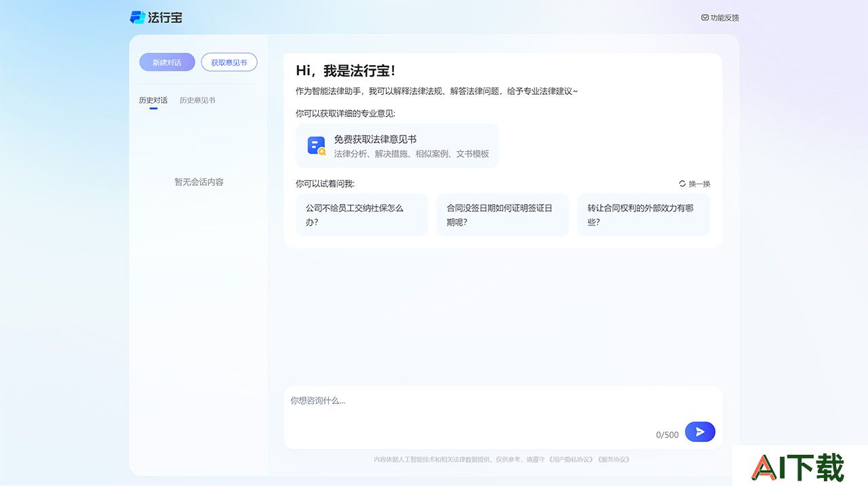Viewport: 868px width, 486px height.
Task: Click the Hi，我是法行宝 heading
Action: point(346,70)
